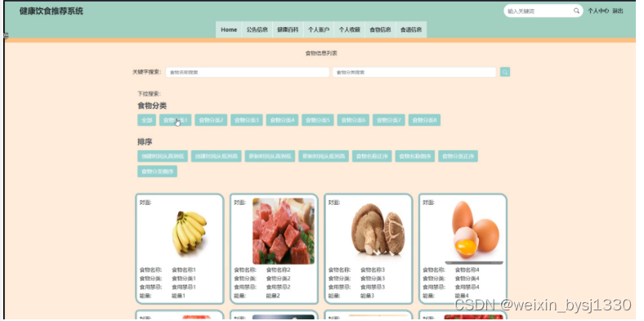Filter by 食物分类4

tap(282, 120)
